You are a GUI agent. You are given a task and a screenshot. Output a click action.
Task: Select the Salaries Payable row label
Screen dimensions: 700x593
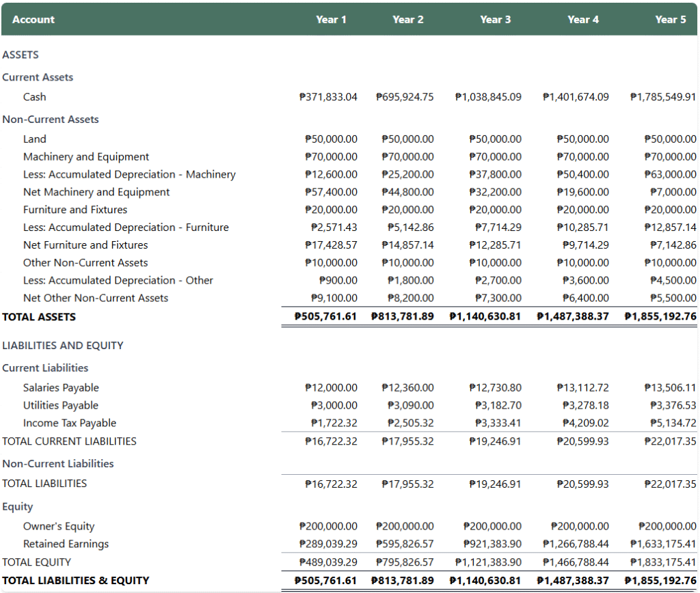point(62,387)
